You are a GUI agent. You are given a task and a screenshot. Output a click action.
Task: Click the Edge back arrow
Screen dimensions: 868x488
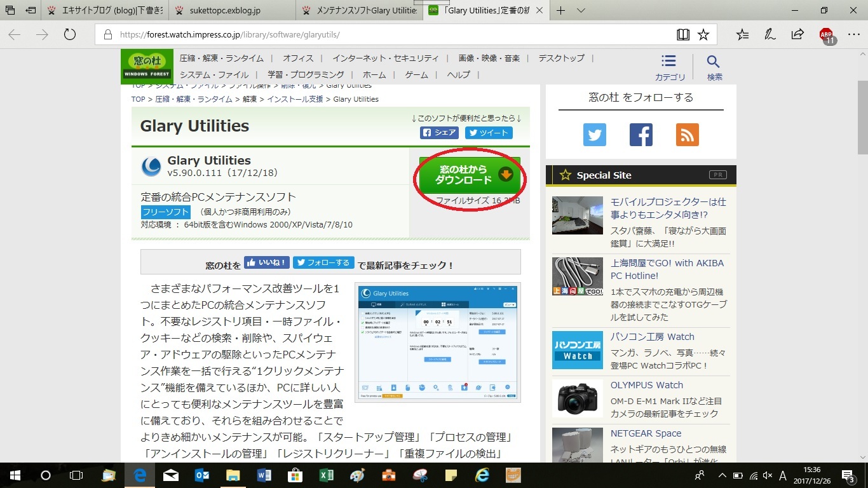click(x=14, y=35)
